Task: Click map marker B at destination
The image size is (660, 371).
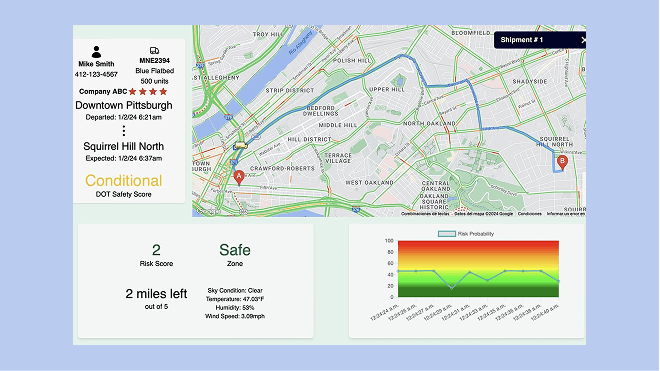Action: click(562, 162)
